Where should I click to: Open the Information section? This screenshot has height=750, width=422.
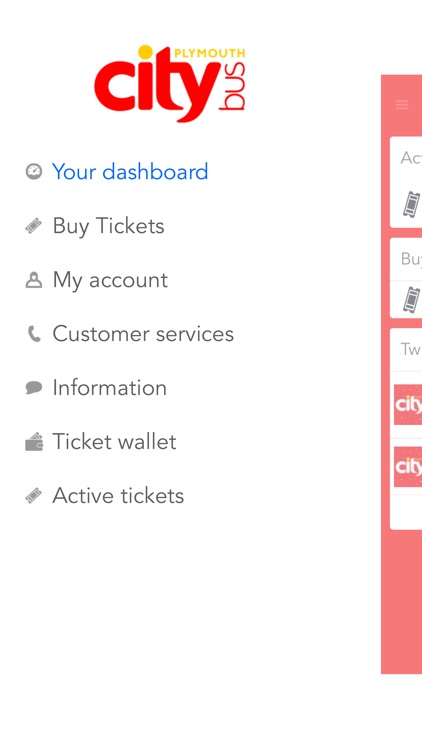pyautogui.click(x=110, y=387)
